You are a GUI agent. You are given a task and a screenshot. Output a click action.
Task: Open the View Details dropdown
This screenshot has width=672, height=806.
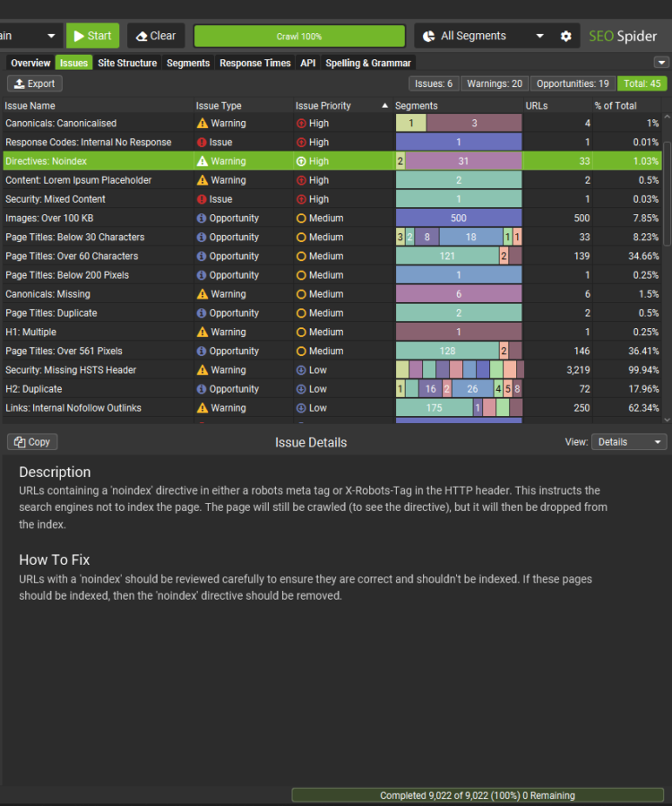coord(629,442)
